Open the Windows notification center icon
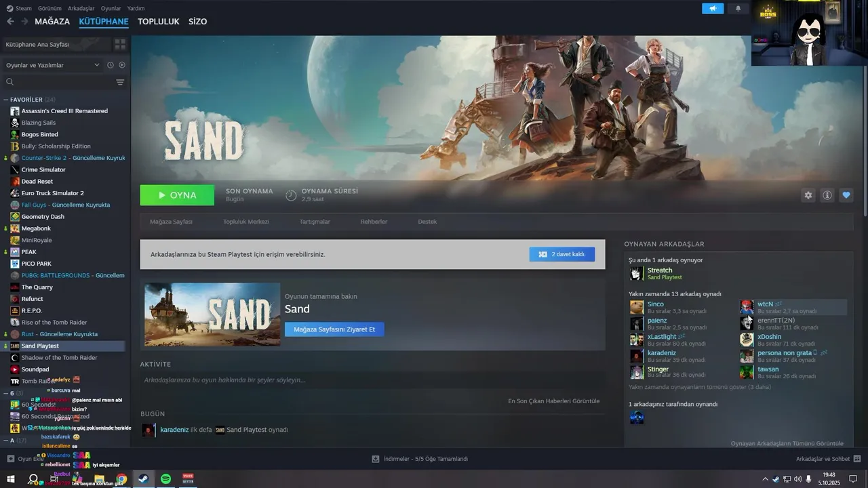Viewport: 868px width, 488px height. click(x=853, y=479)
